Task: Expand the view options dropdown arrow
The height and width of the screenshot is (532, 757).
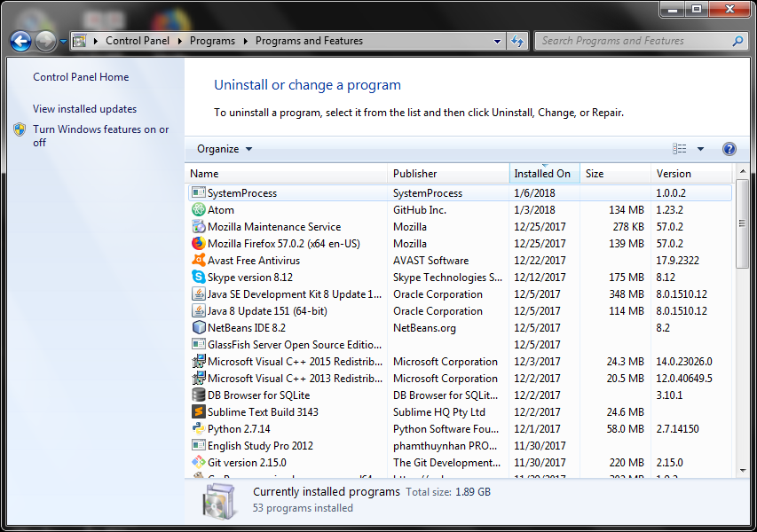Action: pyautogui.click(x=700, y=149)
